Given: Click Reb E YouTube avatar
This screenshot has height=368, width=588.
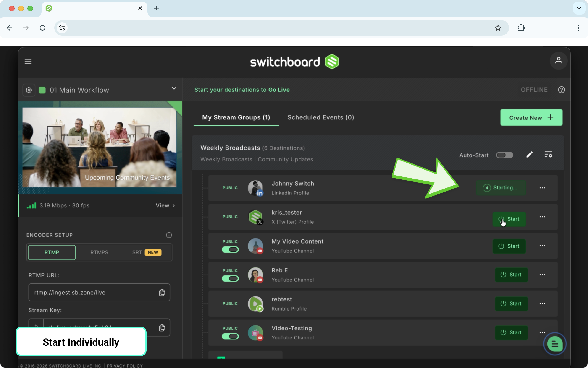Looking at the screenshot, I should (x=255, y=275).
